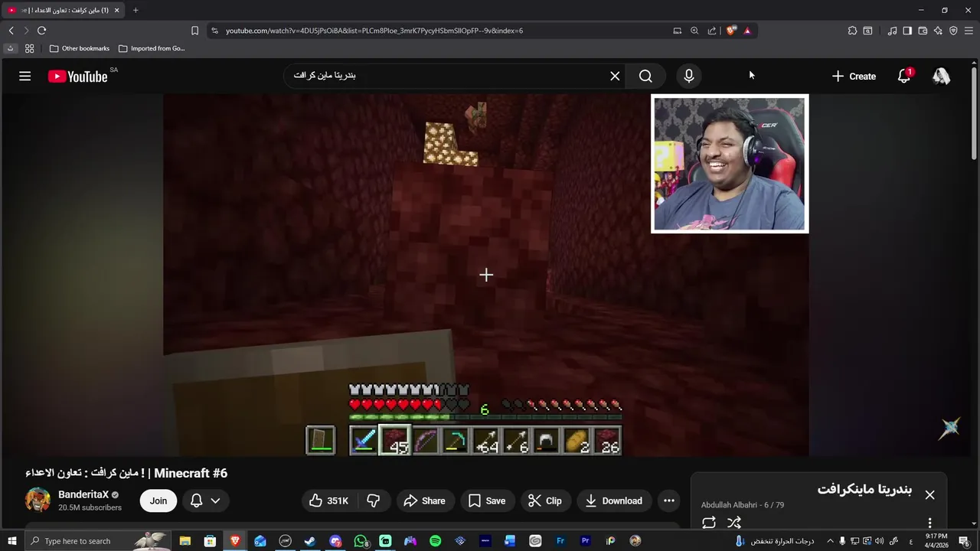Click the Windows taskbar search box
Image resolution: width=980 pixels, height=551 pixels.
coord(100,541)
